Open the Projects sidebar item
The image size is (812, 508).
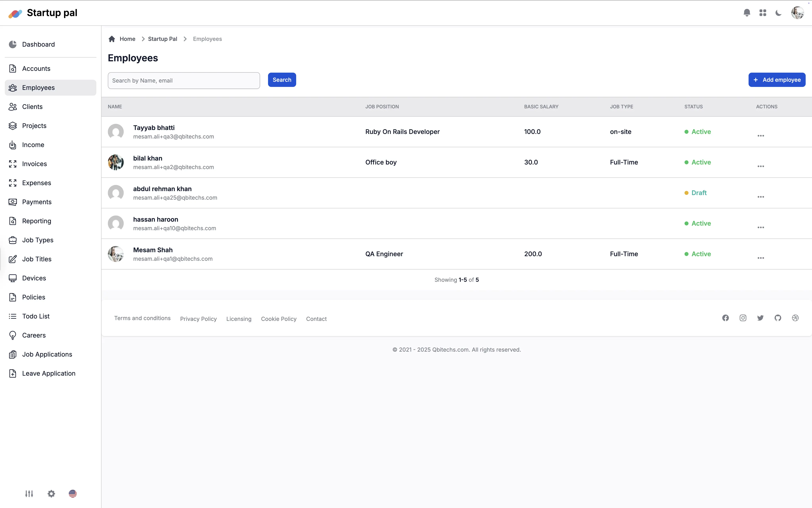(50, 126)
